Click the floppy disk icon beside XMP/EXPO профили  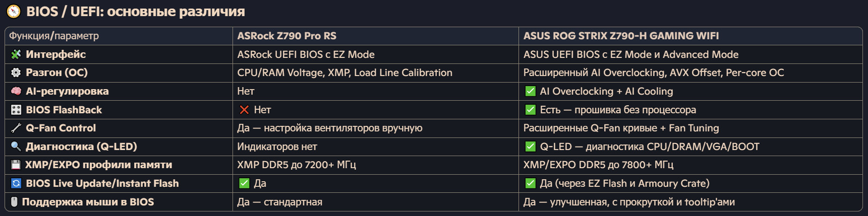coord(16,165)
